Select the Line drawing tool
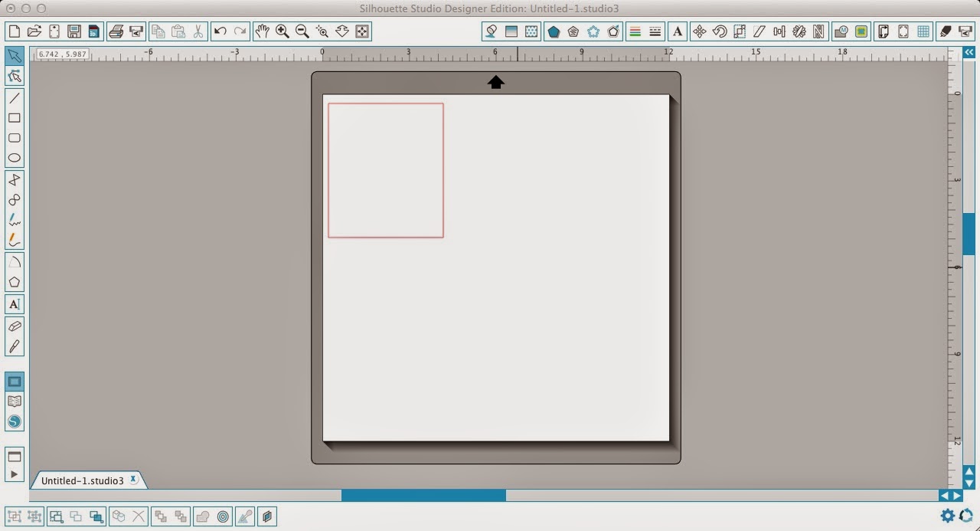The width and height of the screenshot is (980, 531). [14, 98]
